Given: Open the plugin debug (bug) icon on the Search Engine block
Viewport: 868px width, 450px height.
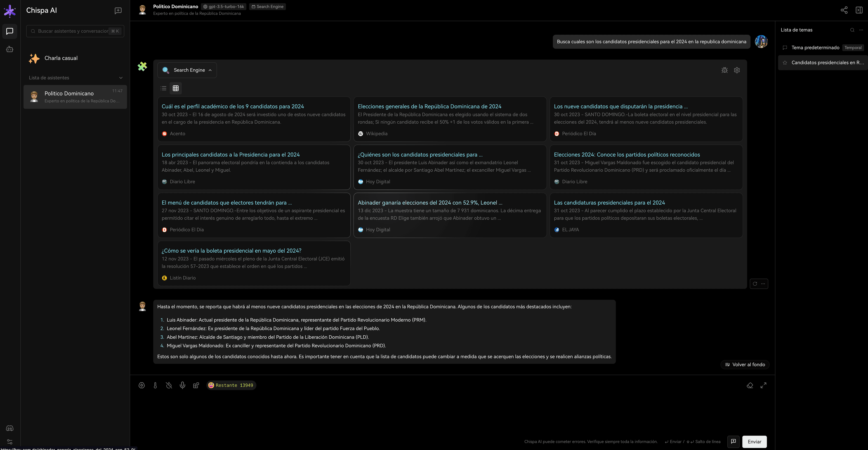Looking at the screenshot, I should point(724,70).
